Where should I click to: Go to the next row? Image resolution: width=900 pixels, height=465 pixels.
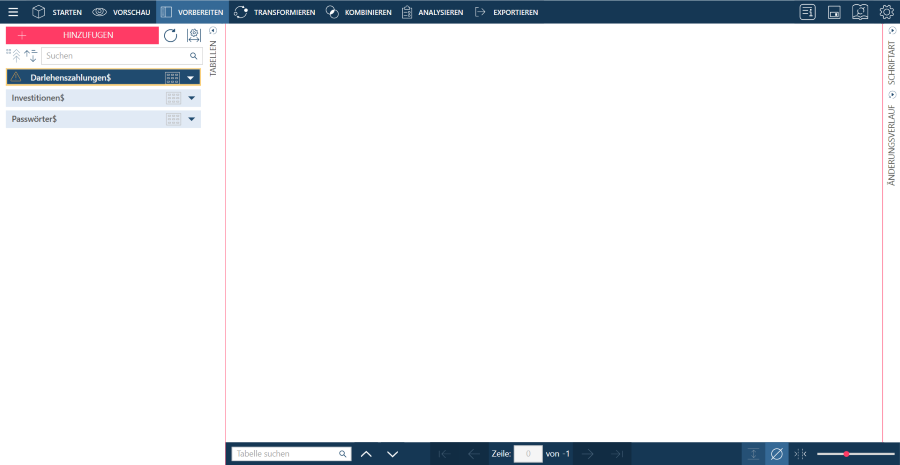587,454
